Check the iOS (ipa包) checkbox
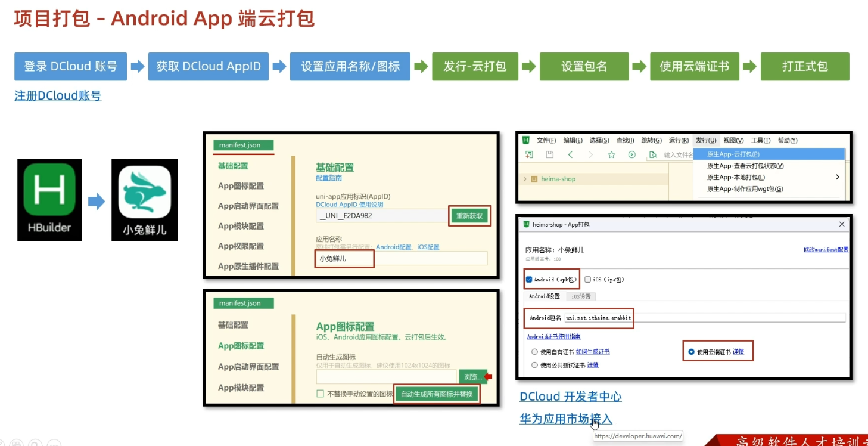Screen dimensions: 868x446 588,280
